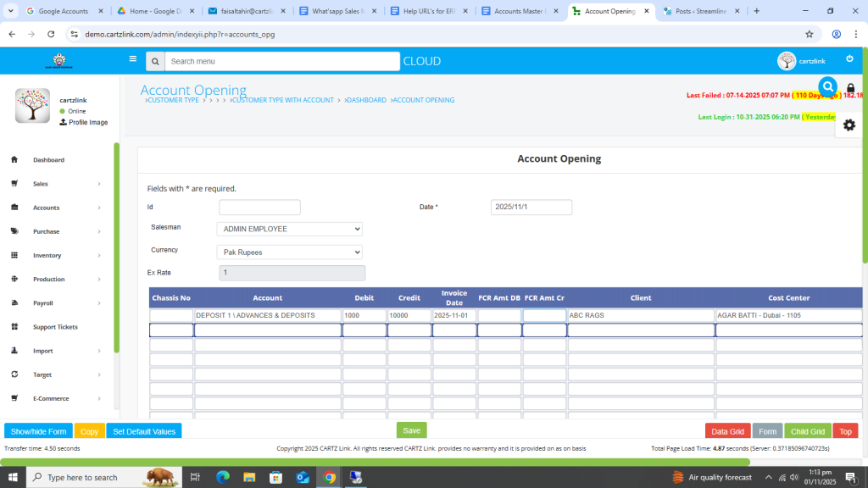Bookmark page with the star icon
Viewport: 868px width, 488px height.
coord(809,34)
